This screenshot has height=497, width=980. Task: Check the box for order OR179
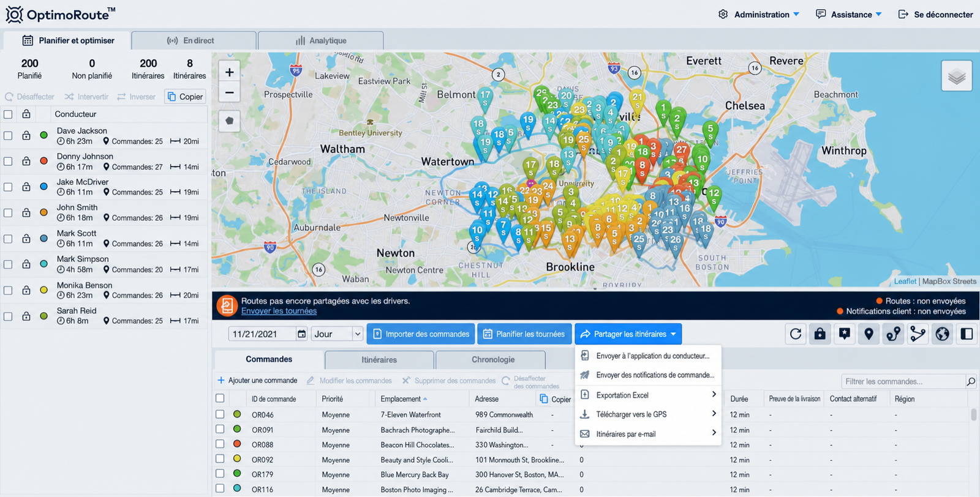(220, 473)
